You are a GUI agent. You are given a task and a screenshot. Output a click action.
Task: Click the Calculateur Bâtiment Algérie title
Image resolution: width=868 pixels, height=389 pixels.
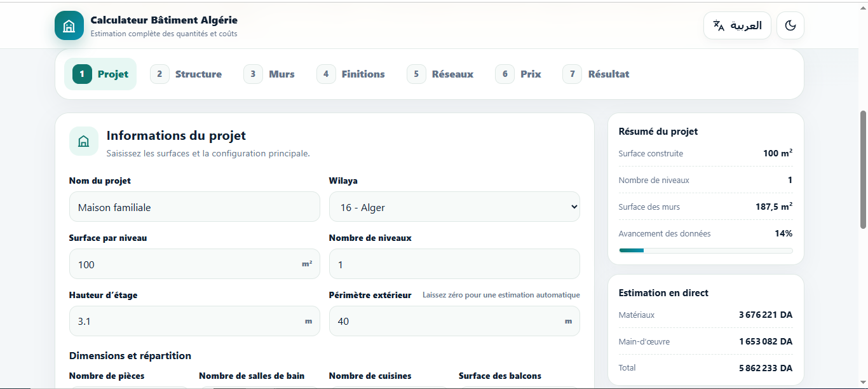(x=164, y=20)
